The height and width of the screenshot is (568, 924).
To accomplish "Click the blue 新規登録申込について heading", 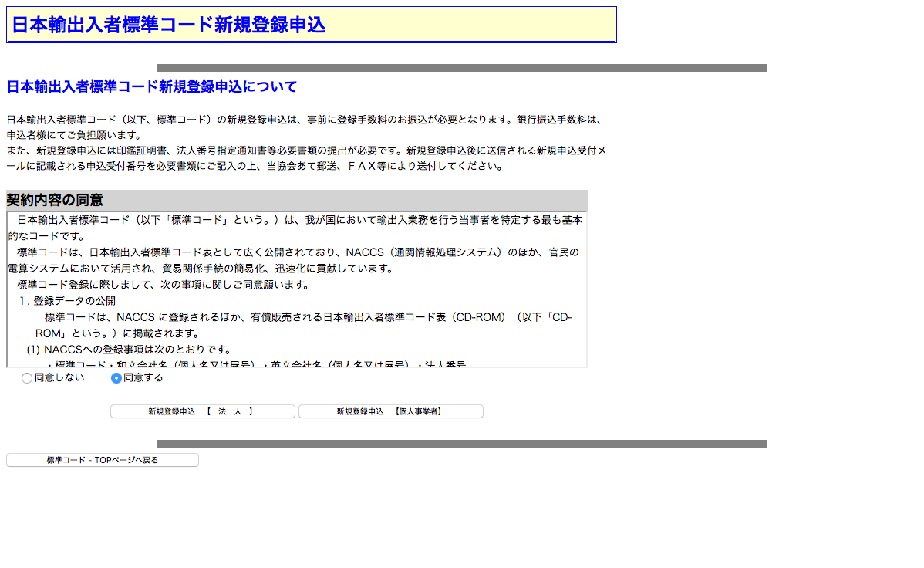I will [151, 86].
